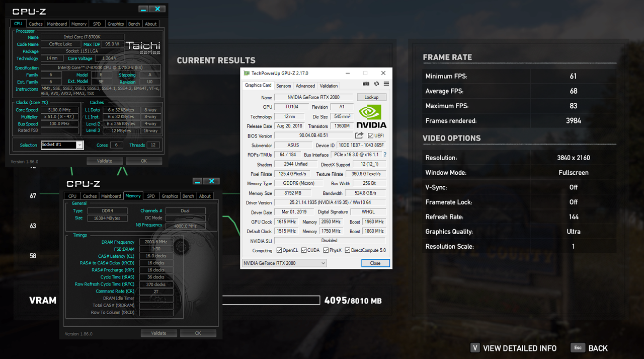Click the Resolution value 3840 x 2160
Image resolution: width=644 pixels, height=359 pixels.
coord(574,158)
